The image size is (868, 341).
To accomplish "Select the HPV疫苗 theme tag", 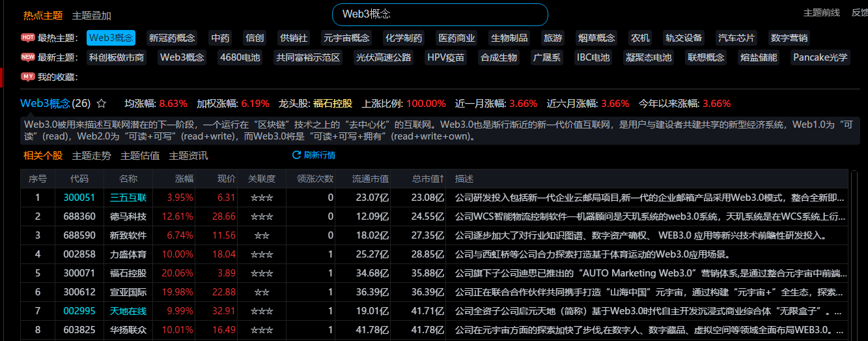I will coord(446,57).
